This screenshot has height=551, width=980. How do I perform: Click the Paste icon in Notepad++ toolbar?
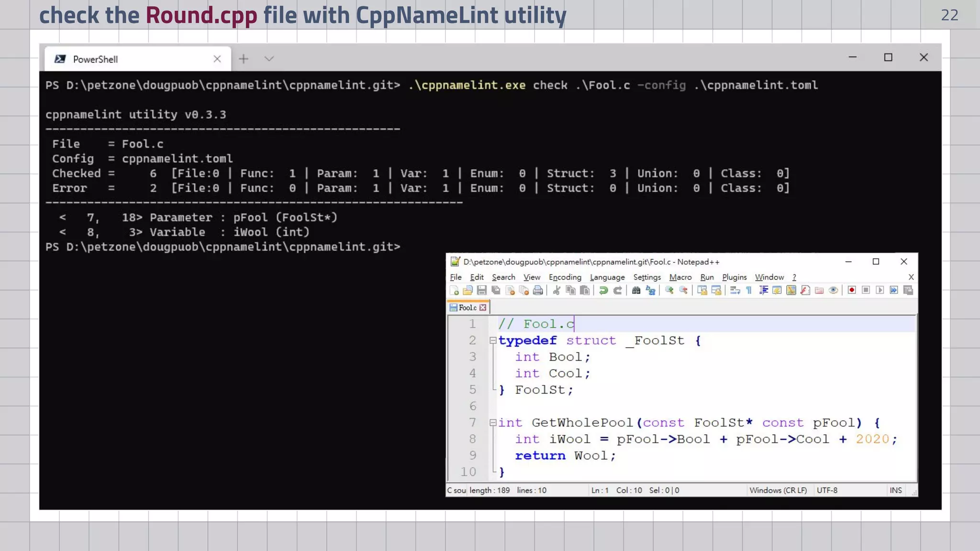(x=585, y=290)
